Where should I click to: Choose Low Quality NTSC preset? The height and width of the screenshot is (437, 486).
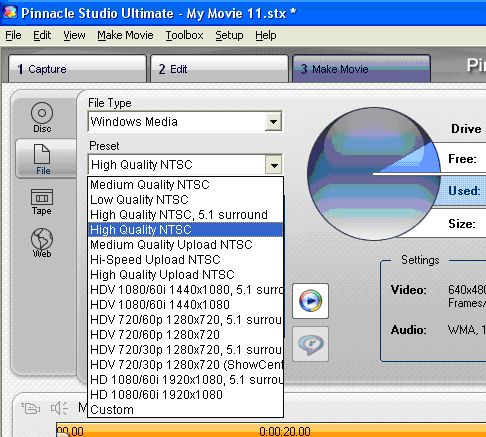point(185,200)
